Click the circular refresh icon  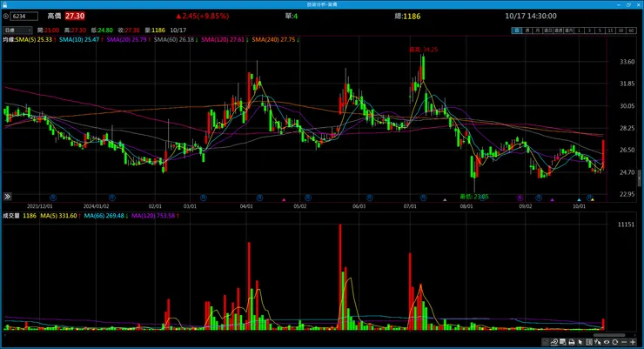pyautogui.click(x=614, y=342)
